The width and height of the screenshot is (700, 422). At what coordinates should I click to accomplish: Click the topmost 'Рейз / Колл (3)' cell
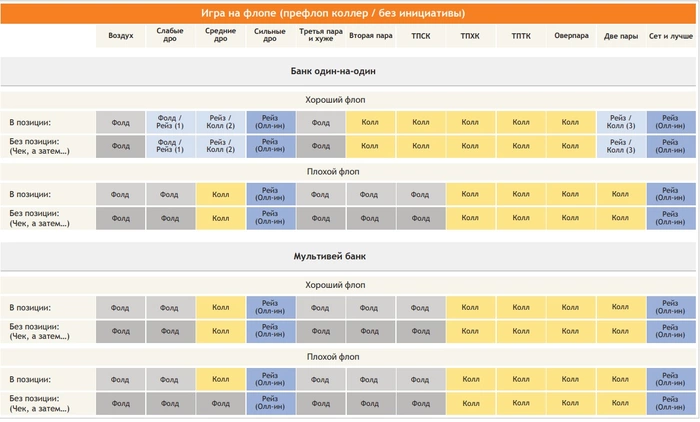(621, 122)
